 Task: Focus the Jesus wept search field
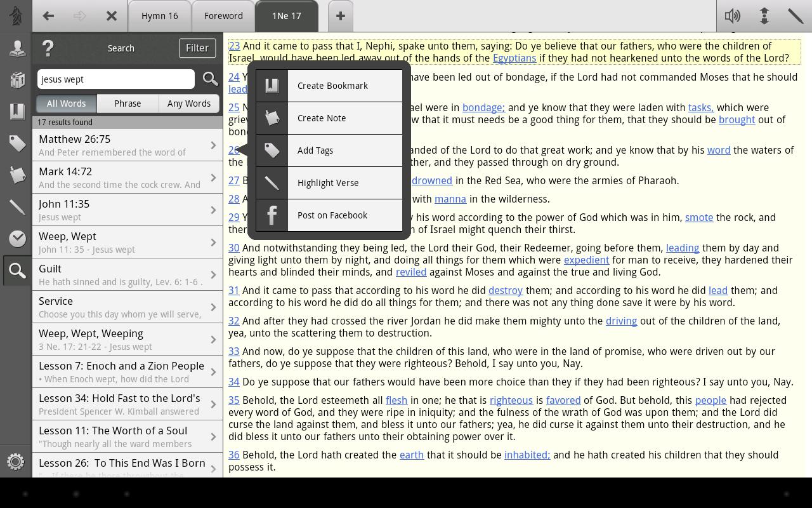[116, 79]
